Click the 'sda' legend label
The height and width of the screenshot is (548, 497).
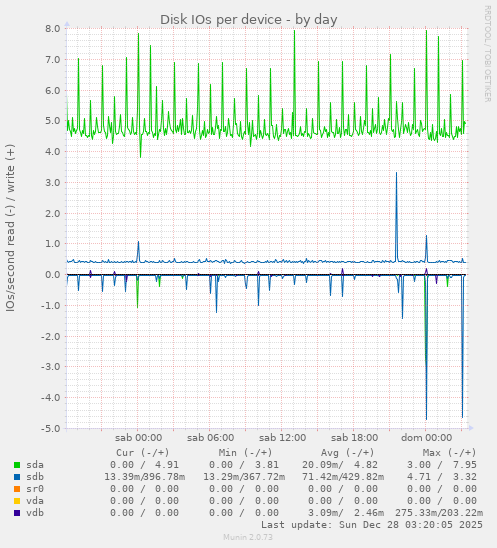coord(35,465)
